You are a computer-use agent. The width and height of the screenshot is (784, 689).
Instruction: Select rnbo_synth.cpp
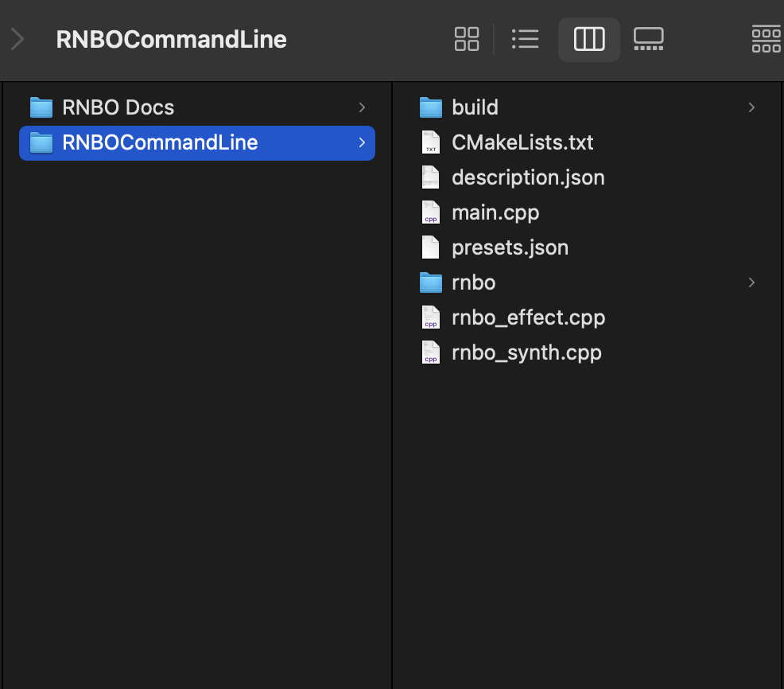coord(526,352)
